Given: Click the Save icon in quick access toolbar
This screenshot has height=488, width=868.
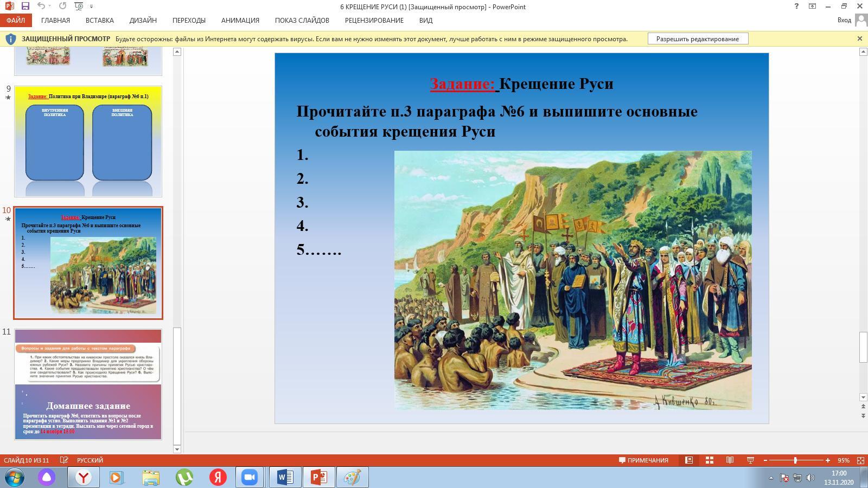Looking at the screenshot, I should (x=25, y=7).
